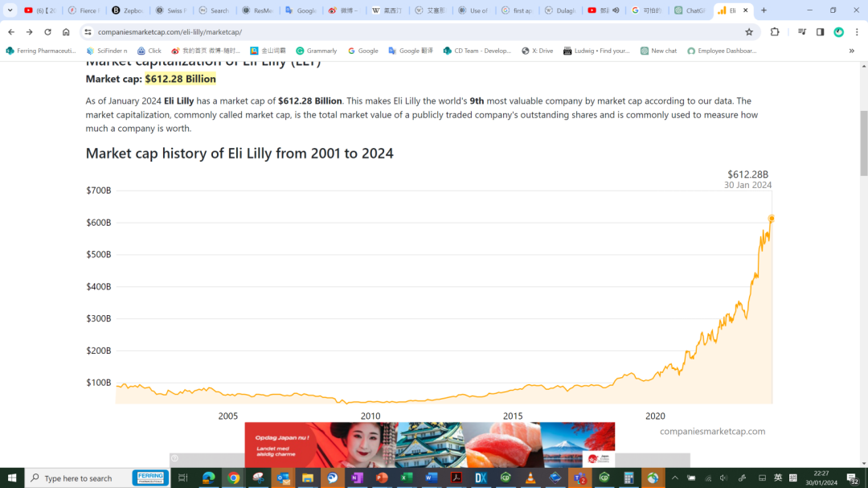Open Microsoft Edge from the taskbar

209,478
